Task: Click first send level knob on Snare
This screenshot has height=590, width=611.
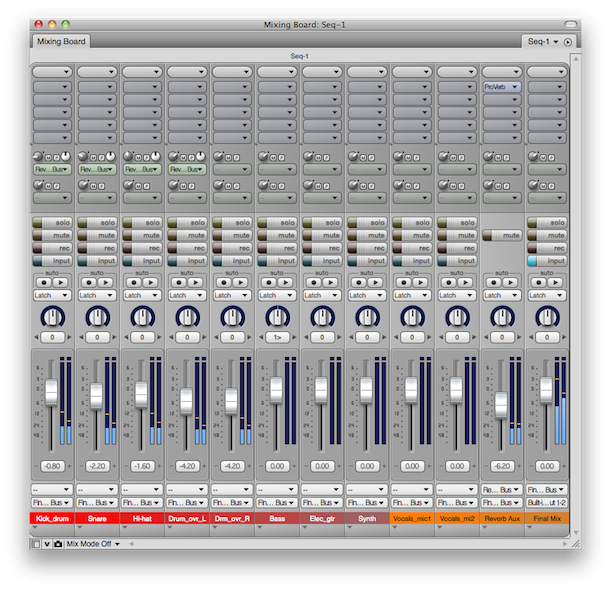Action: coord(83,157)
